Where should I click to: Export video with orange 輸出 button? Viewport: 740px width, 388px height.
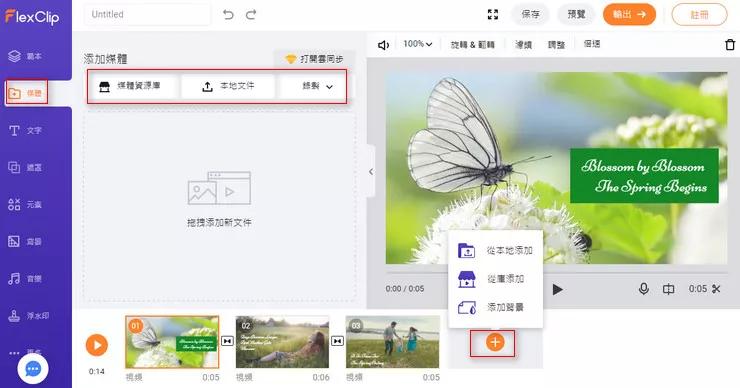point(629,15)
